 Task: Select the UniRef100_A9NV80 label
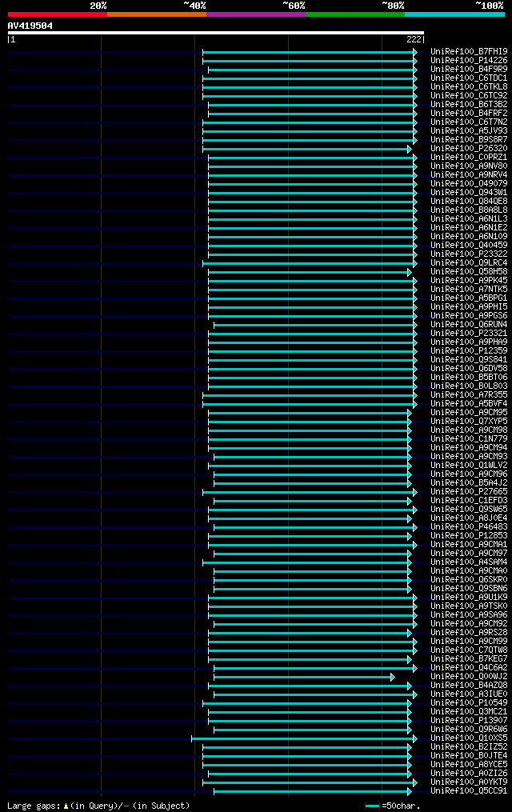click(469, 166)
